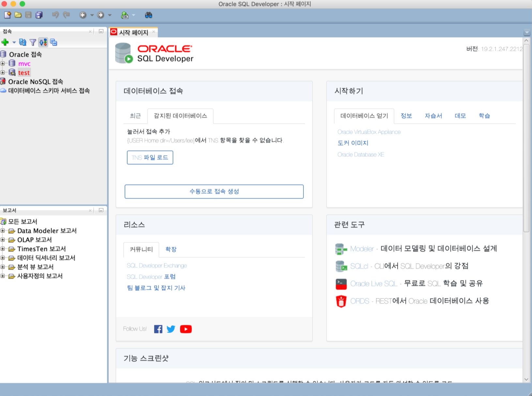
Task: Open the Forward history dropdown arrow
Action: pos(110,15)
